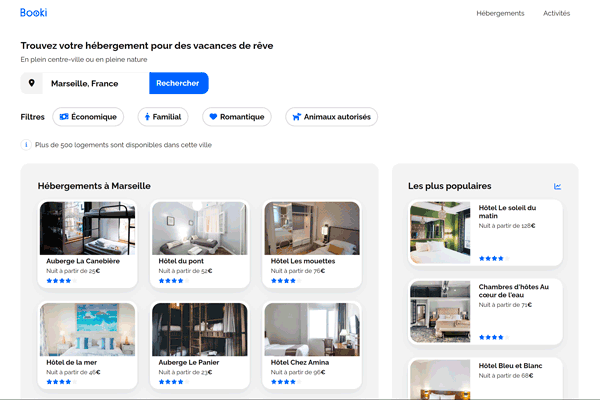Click the Auberge La Canebière title

(x=83, y=261)
